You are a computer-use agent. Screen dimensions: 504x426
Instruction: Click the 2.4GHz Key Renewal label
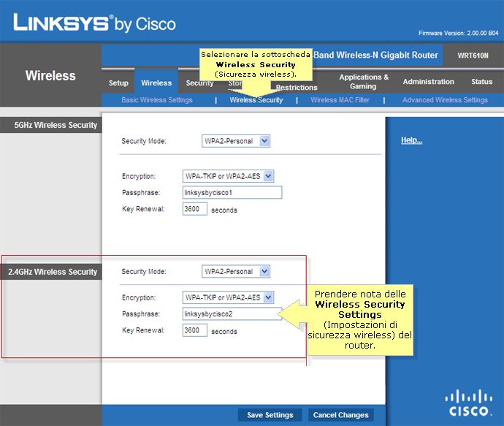pos(143,330)
